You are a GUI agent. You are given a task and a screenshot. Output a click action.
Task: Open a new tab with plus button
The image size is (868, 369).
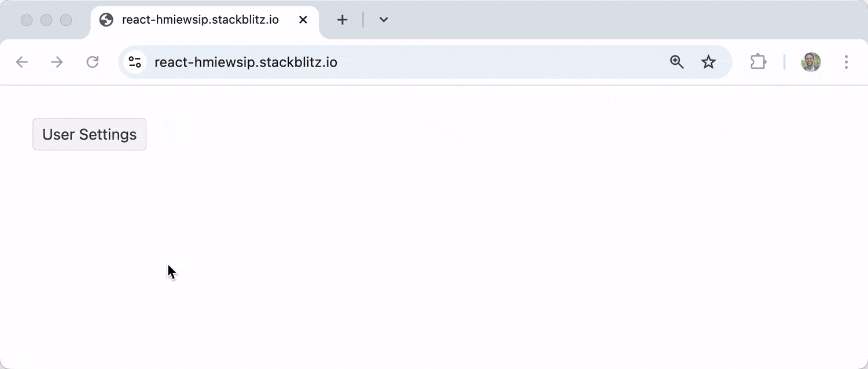343,20
